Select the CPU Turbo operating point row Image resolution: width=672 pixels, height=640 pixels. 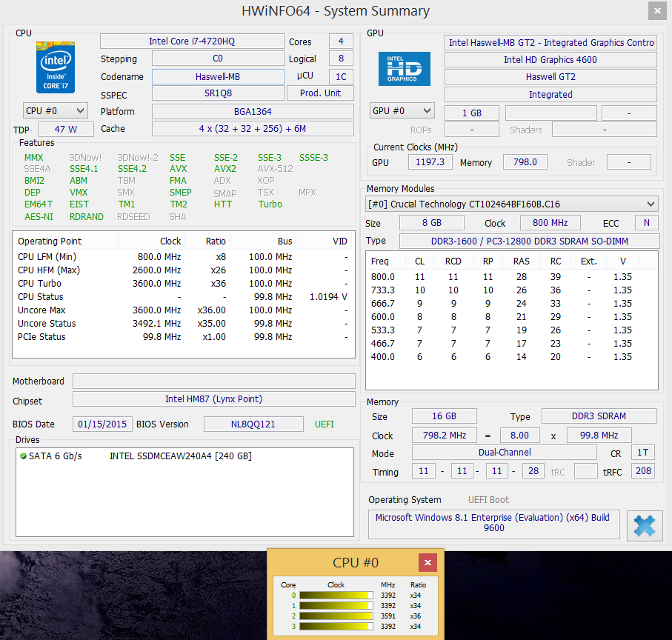[182, 284]
